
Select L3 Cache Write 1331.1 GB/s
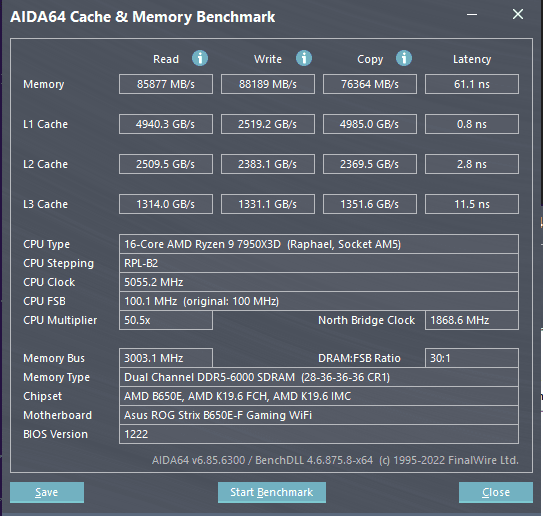click(x=268, y=204)
